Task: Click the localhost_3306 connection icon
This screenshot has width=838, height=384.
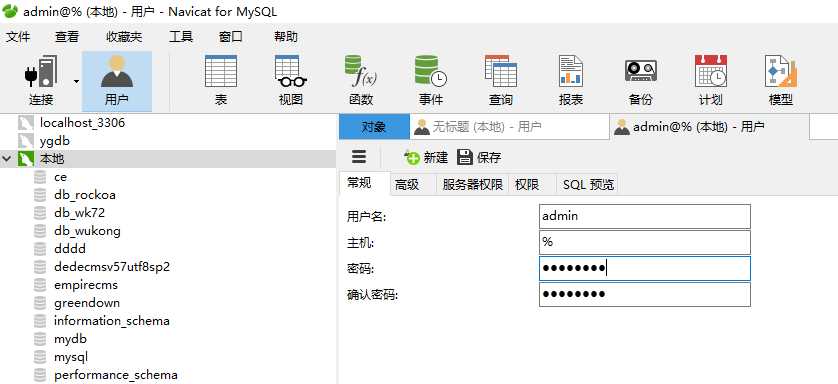Action: (x=26, y=123)
